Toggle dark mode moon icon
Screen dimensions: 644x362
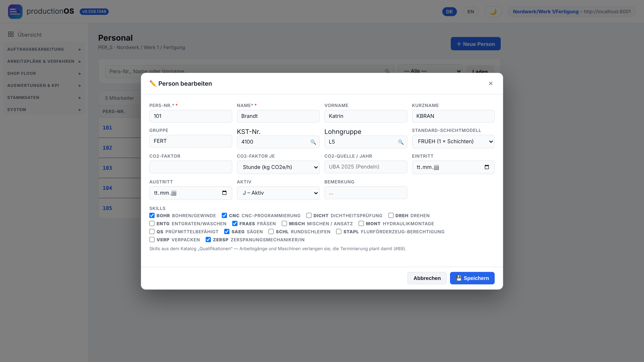(x=493, y=11)
